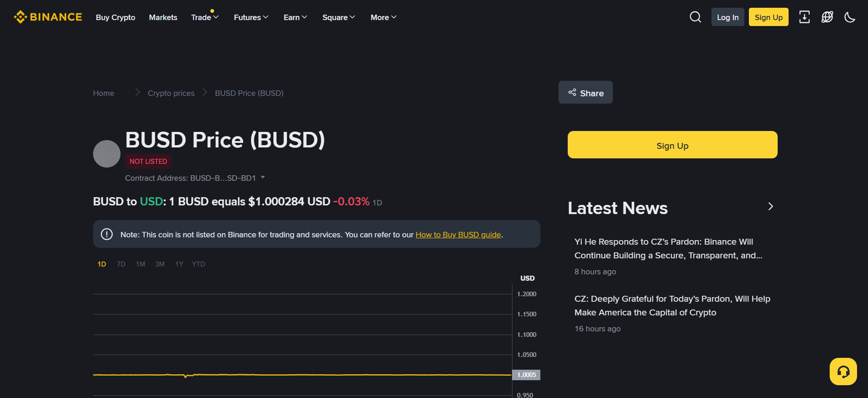Open the search magnifier icon
This screenshot has height=398, width=868.
pyautogui.click(x=695, y=17)
